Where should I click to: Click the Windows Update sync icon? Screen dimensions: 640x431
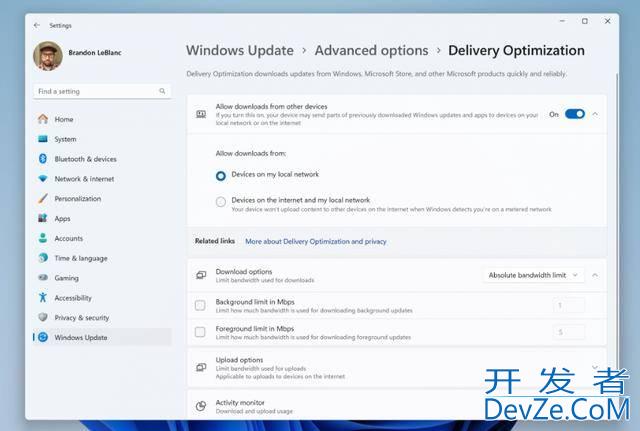pyautogui.click(x=43, y=337)
